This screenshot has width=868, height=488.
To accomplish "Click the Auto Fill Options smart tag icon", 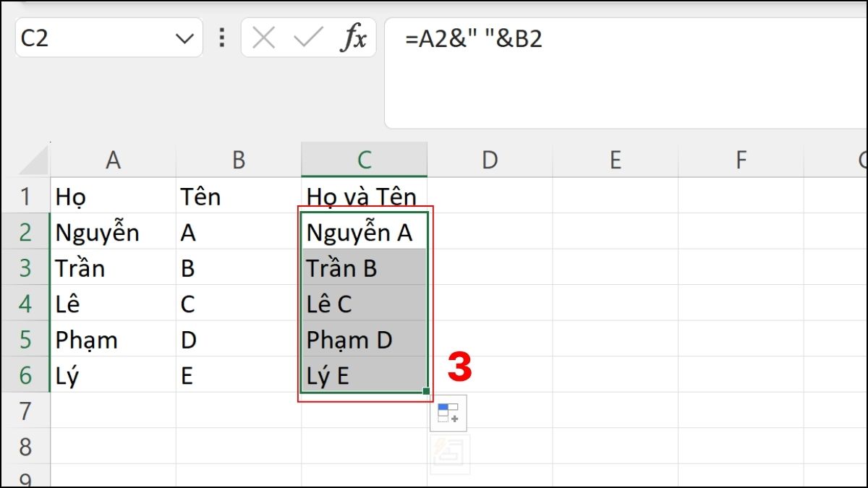I will click(448, 412).
